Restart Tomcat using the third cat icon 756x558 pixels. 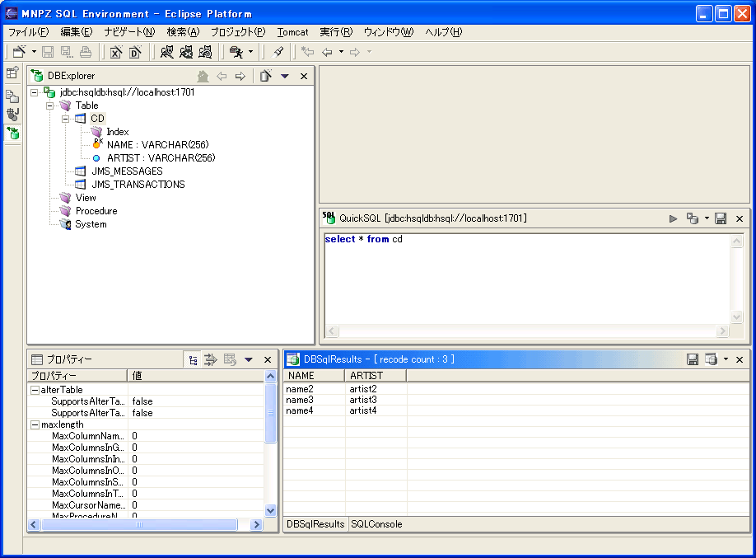205,52
